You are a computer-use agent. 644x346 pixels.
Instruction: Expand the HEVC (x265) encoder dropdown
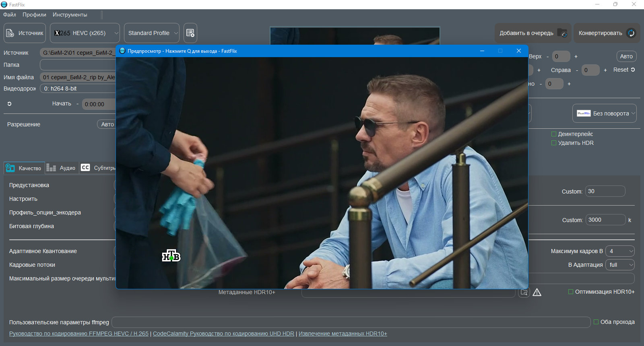coord(85,33)
